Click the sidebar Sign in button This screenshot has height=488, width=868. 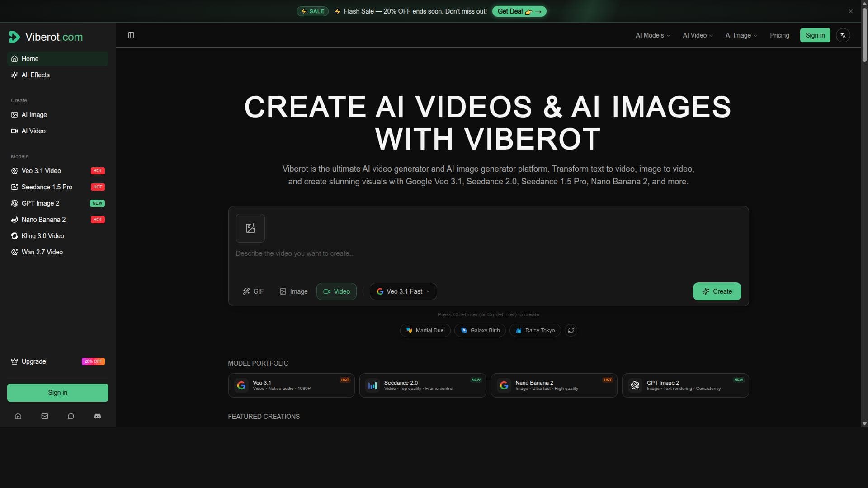(x=58, y=393)
